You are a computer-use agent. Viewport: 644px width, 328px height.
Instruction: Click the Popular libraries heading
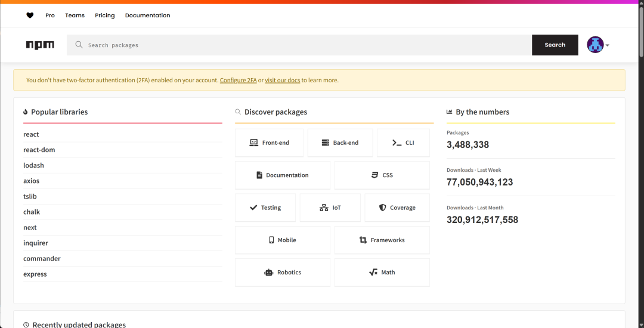(x=59, y=112)
